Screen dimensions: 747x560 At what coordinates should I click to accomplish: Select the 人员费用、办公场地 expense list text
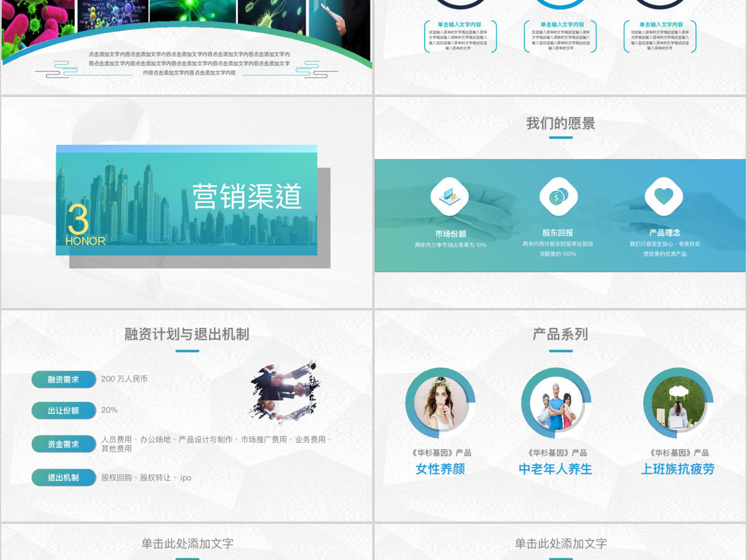click(217, 444)
